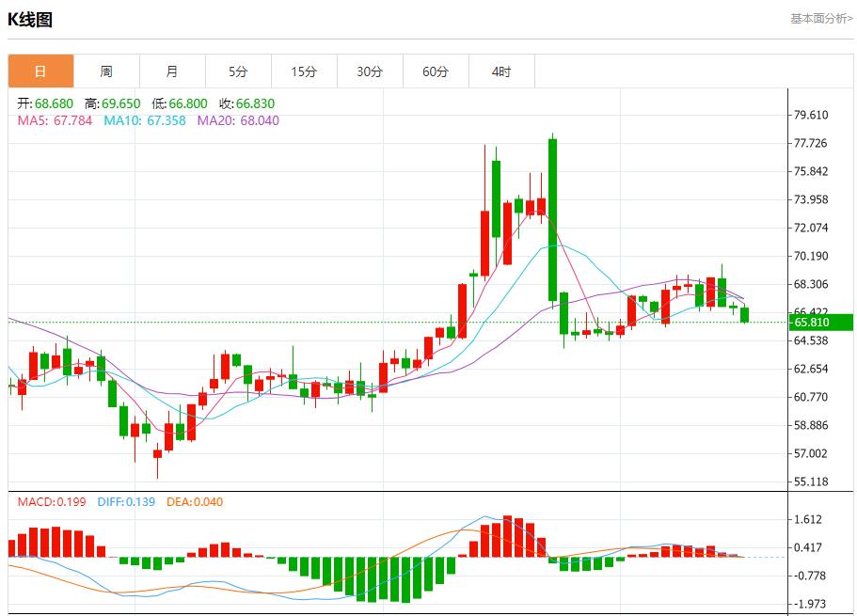Click the green 65.810 current price tag
The width and height of the screenshot is (857, 616).
(821, 323)
